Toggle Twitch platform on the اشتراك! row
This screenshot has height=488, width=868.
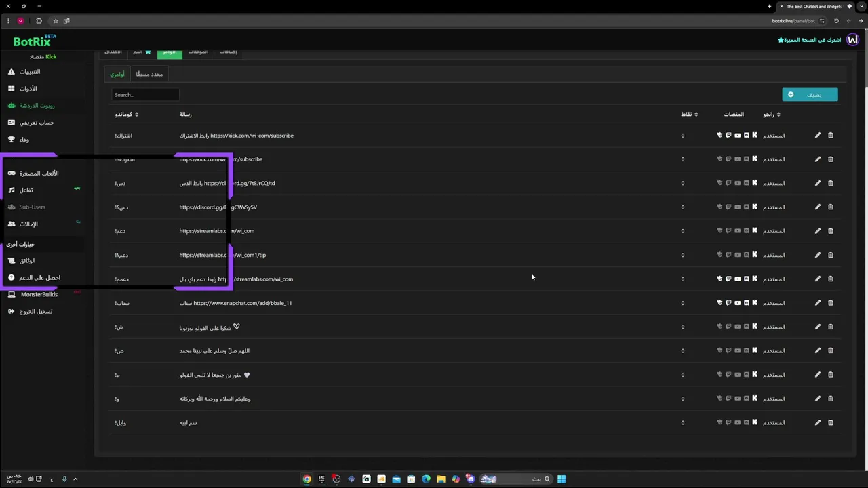(x=728, y=135)
